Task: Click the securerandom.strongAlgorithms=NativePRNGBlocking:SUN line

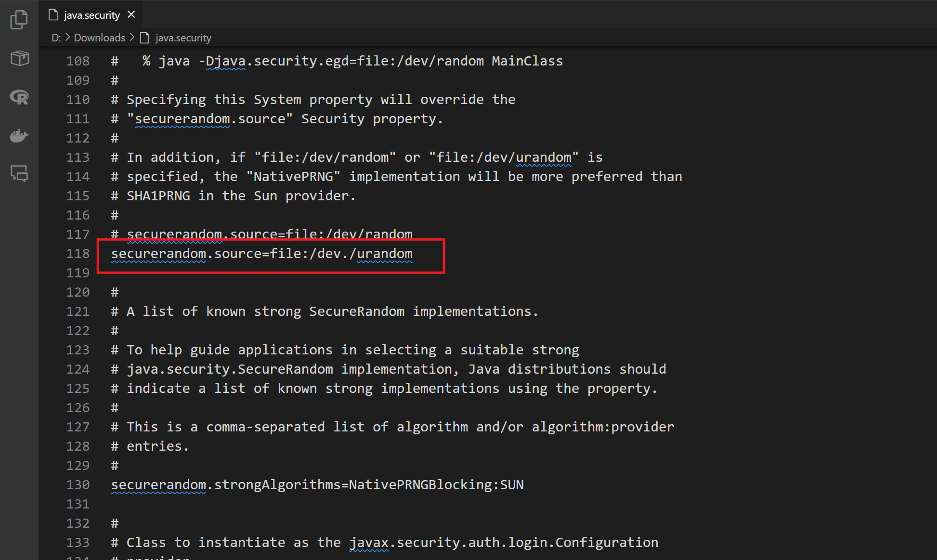Action: 317,484
